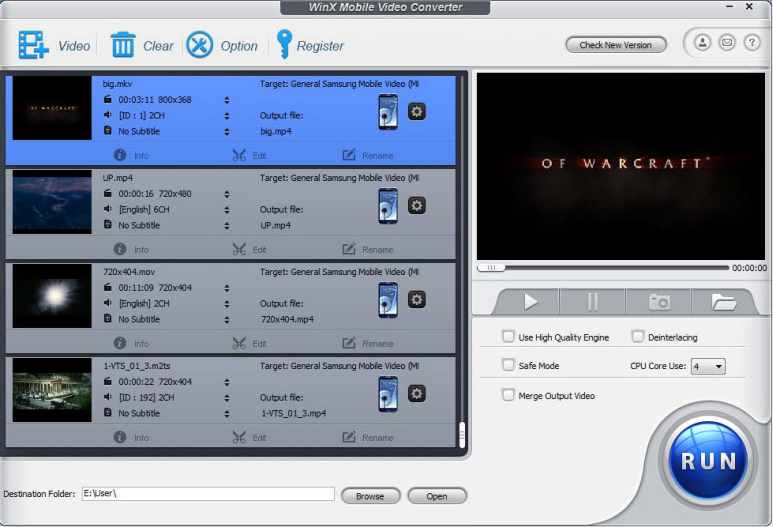Select the big.mkv thumbnail
The width and height of the screenshot is (773, 527).
point(52,107)
